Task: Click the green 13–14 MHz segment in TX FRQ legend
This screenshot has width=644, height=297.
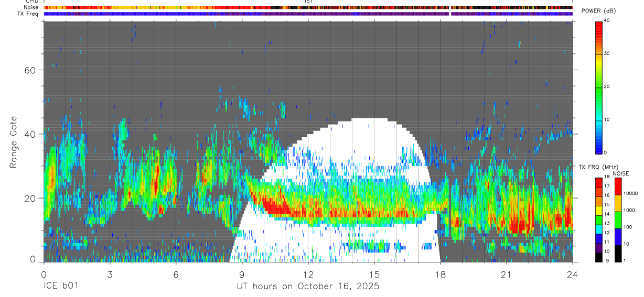Action: click(599, 220)
